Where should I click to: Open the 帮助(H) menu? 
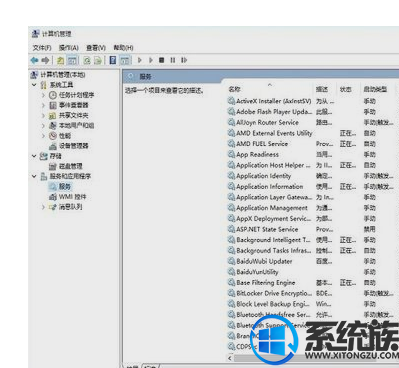pyautogui.click(x=123, y=48)
